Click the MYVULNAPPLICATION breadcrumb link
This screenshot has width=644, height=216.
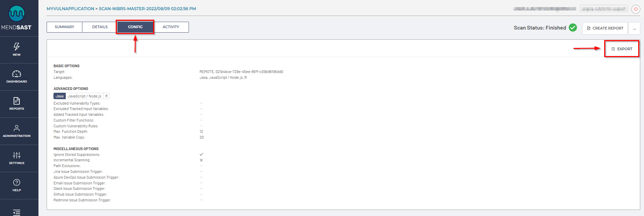point(70,9)
